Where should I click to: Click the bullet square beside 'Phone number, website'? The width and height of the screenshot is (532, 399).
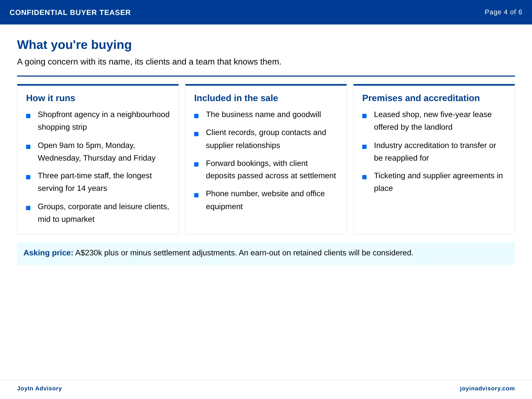click(197, 195)
